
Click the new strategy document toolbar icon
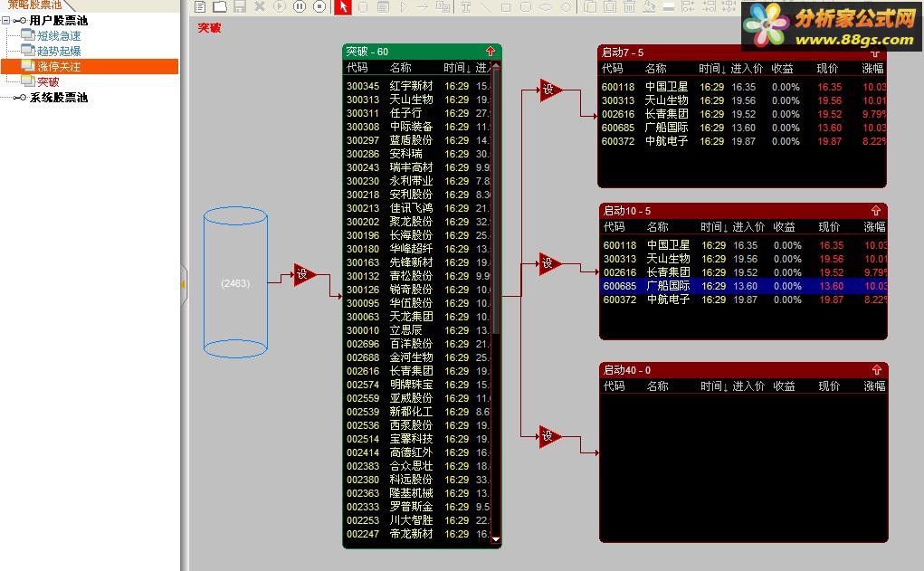click(x=200, y=6)
